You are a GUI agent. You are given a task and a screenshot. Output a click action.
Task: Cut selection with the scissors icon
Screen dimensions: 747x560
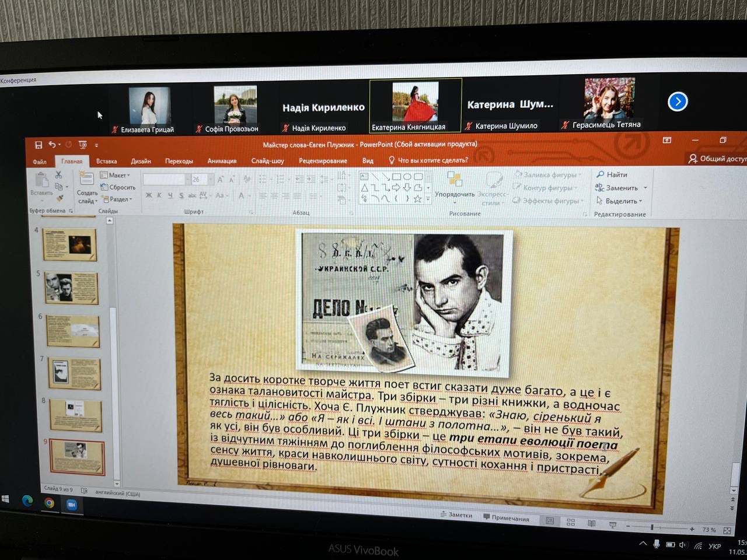coord(58,175)
